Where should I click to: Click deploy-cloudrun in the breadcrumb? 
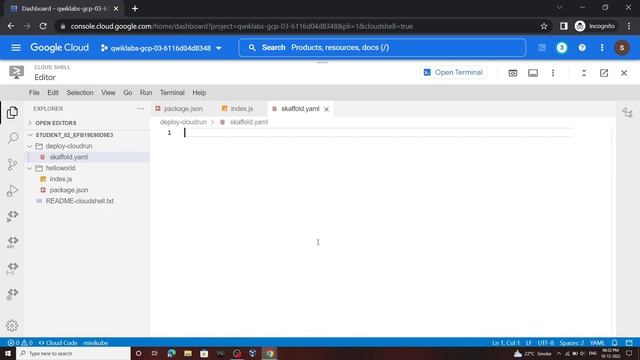[183, 122]
